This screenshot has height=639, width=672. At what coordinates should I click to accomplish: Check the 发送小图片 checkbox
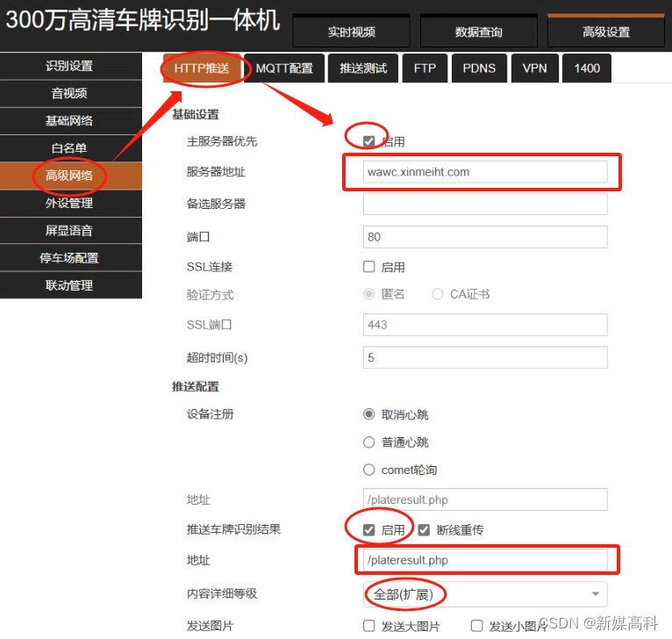[x=477, y=626]
